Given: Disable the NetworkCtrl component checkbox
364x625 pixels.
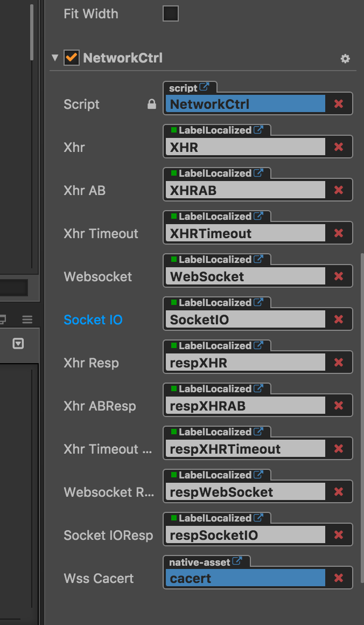Looking at the screenshot, I should 71,58.
